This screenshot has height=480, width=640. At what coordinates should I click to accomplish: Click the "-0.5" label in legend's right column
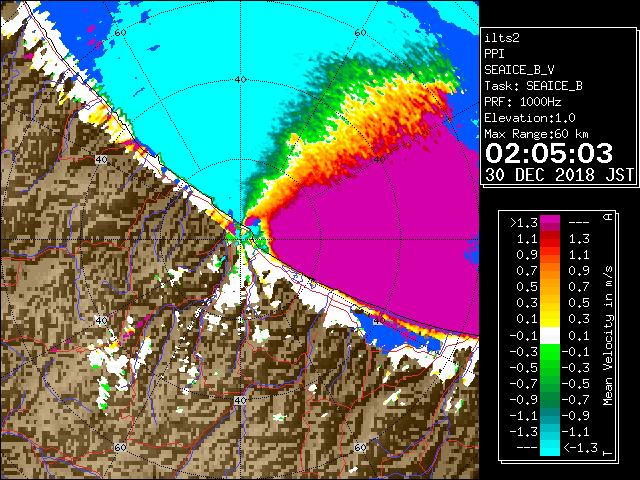pyautogui.click(x=576, y=383)
